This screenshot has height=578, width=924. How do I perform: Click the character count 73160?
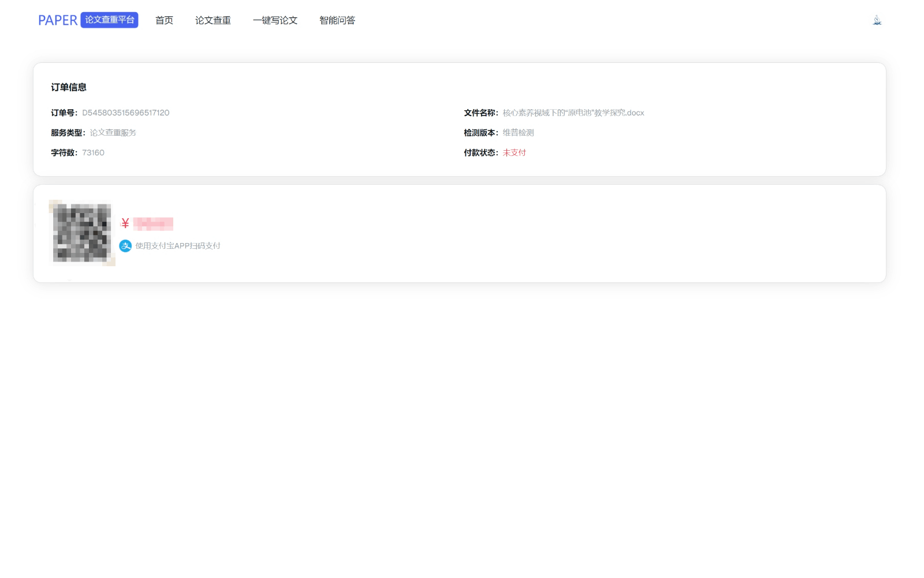(93, 152)
